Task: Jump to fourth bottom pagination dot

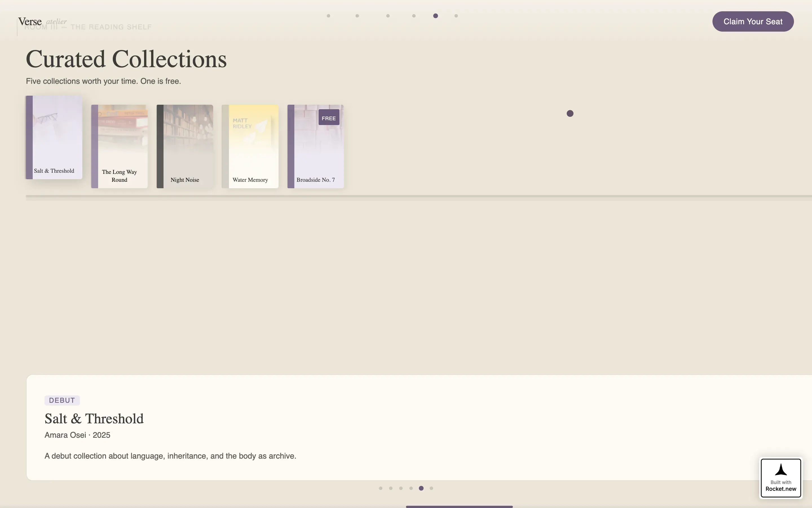Action: 411,488
